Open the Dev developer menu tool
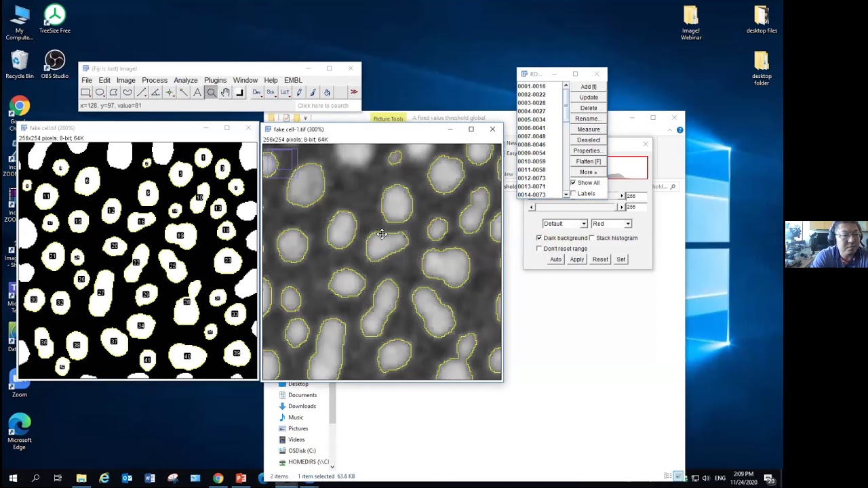Viewport: 868px width, 488px height. point(256,92)
